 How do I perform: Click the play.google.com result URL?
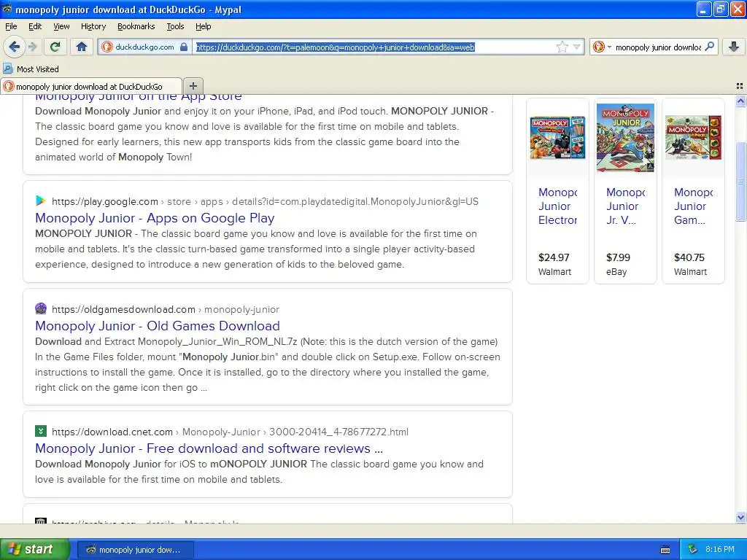click(265, 201)
